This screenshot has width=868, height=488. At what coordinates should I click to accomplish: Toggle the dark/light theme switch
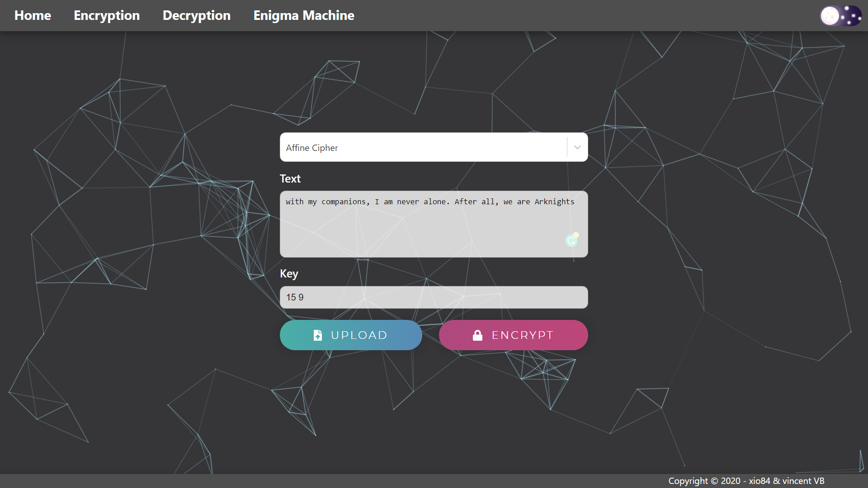point(840,16)
